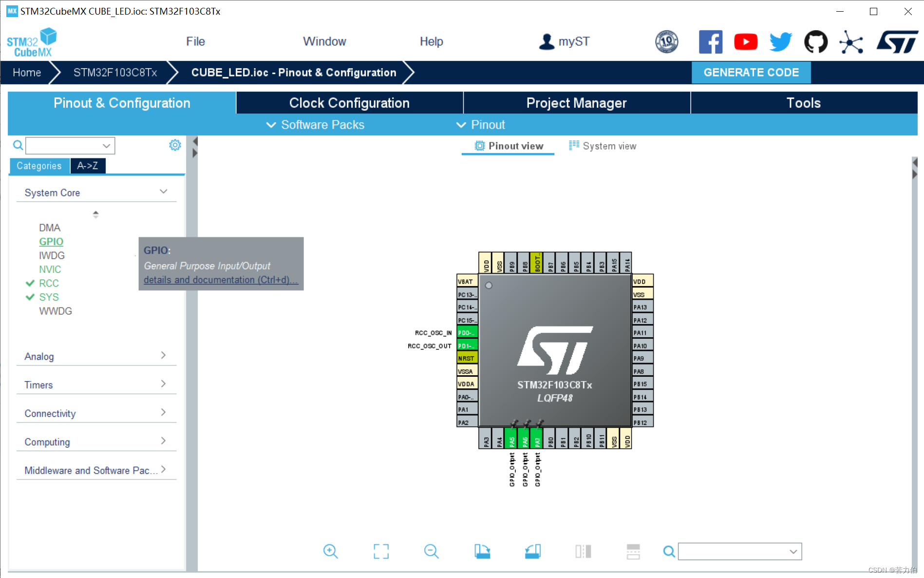This screenshot has height=578, width=924.
Task: Click the myST user icon
Action: tap(547, 41)
